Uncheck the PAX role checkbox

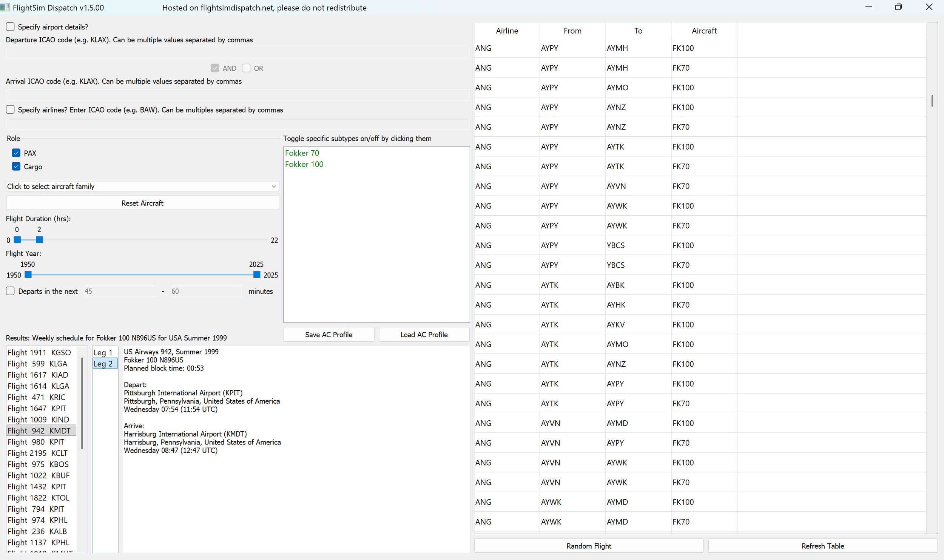point(16,153)
